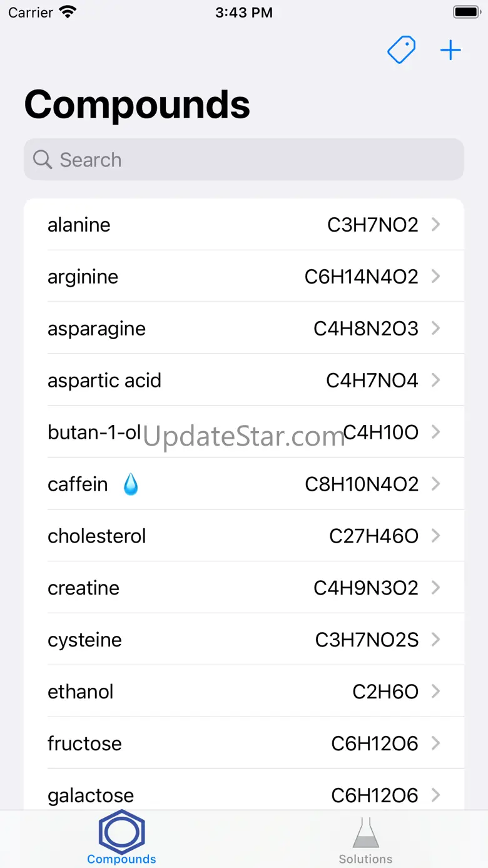The height and width of the screenshot is (868, 488).
Task: Tap the chevron on the cholesterol row
Action: point(436,536)
